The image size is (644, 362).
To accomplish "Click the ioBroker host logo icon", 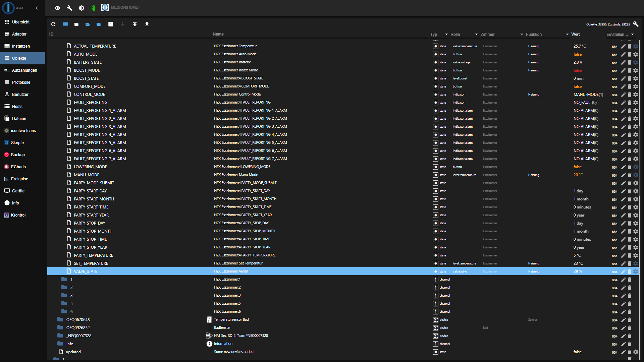I will coord(105,7).
